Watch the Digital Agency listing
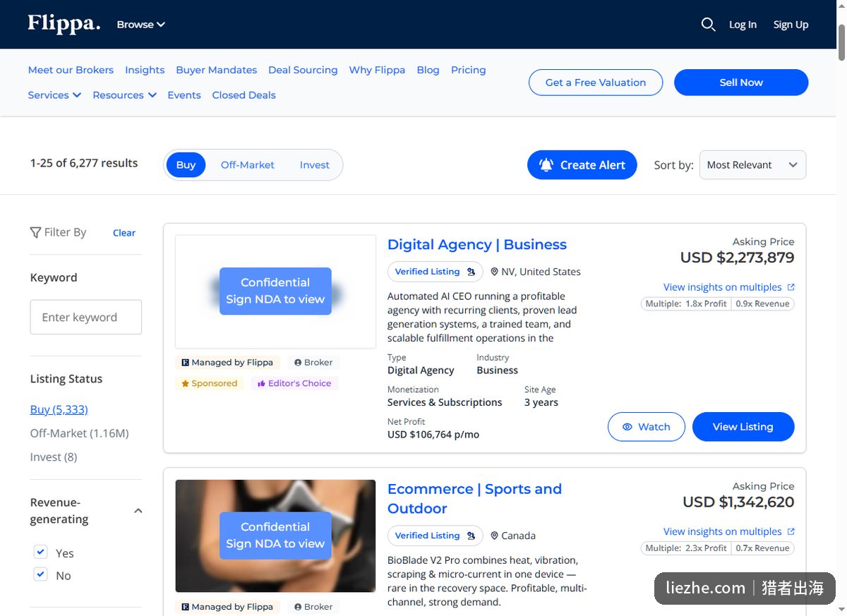 [647, 427]
